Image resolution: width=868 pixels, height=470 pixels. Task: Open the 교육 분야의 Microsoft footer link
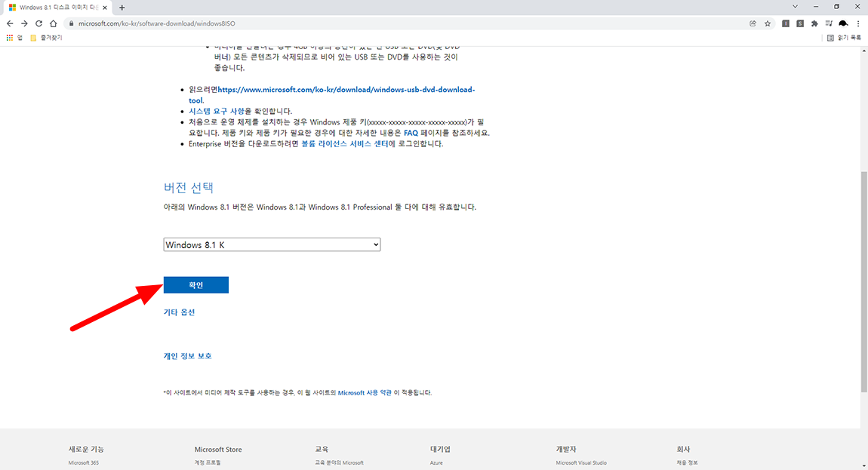click(x=340, y=462)
